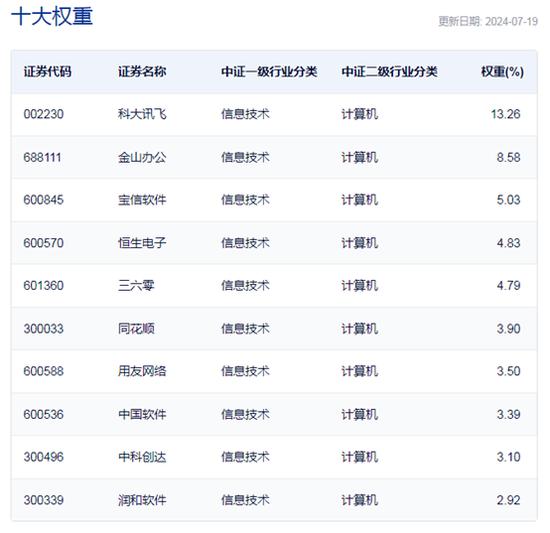550x533 pixels.
Task: Select stock code 601360
Action: pos(43,285)
